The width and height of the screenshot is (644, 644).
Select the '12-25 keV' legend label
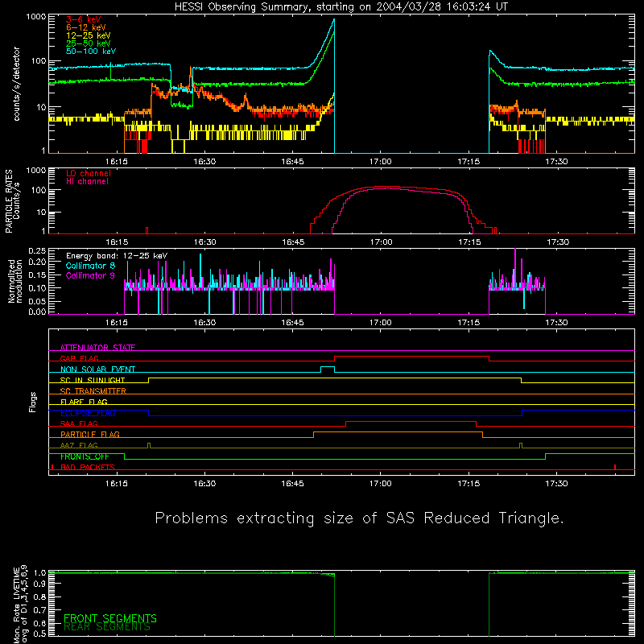(89, 35)
